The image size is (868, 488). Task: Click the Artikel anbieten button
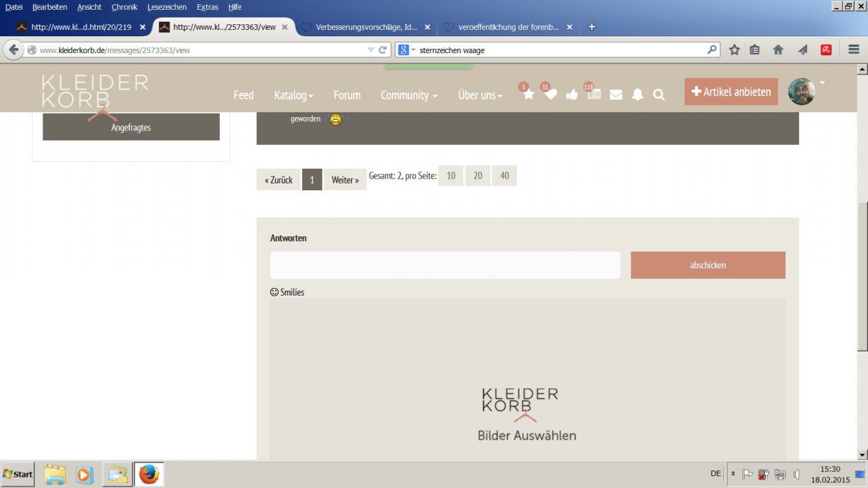[731, 92]
